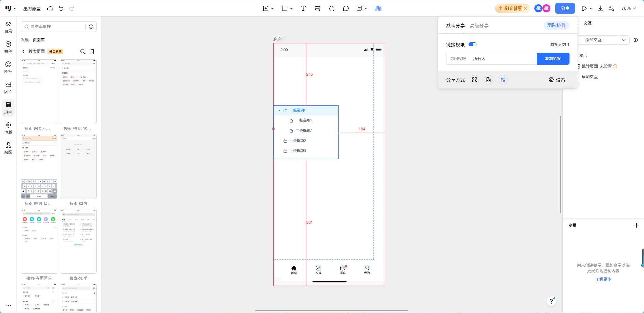This screenshot has height=313, width=644.
Task: Select the 页面 sidebar item
Action: 8,108
